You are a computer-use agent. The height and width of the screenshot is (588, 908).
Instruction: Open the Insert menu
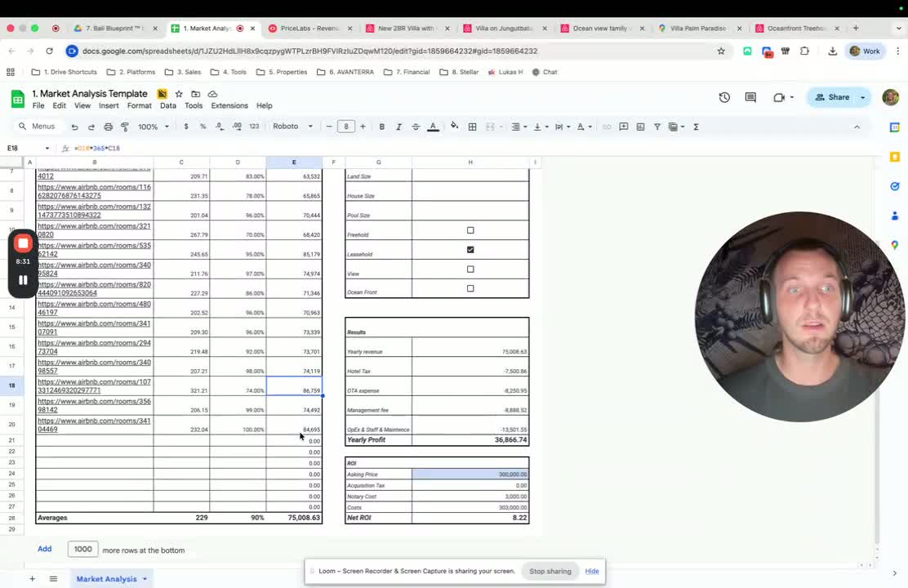point(109,105)
